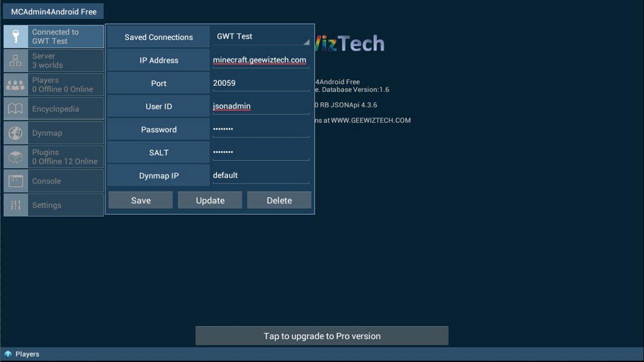The width and height of the screenshot is (644, 362).
Task: Click the Players text in status bar
Action: [27, 354]
